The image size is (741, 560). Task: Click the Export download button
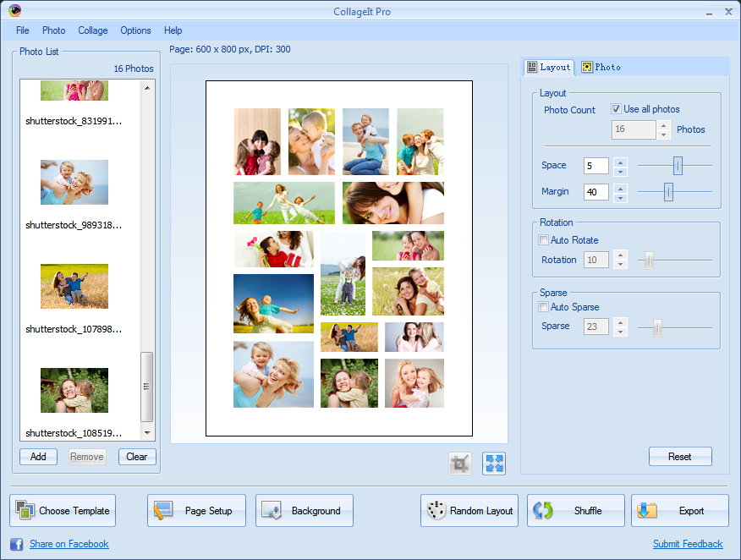pos(679,511)
